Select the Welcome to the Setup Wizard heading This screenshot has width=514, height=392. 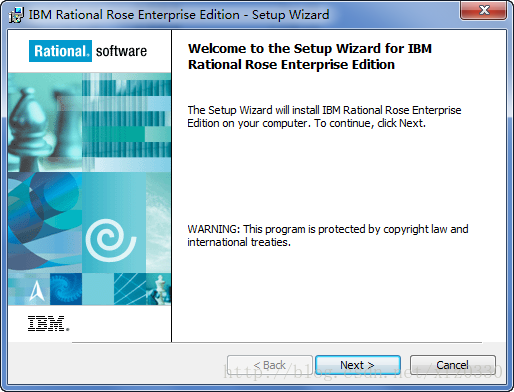click(310, 56)
